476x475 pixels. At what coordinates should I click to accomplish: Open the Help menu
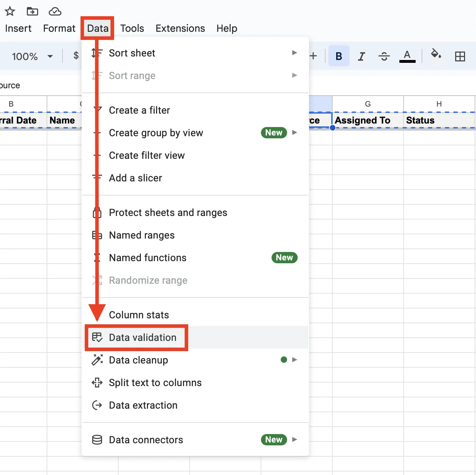tap(227, 28)
